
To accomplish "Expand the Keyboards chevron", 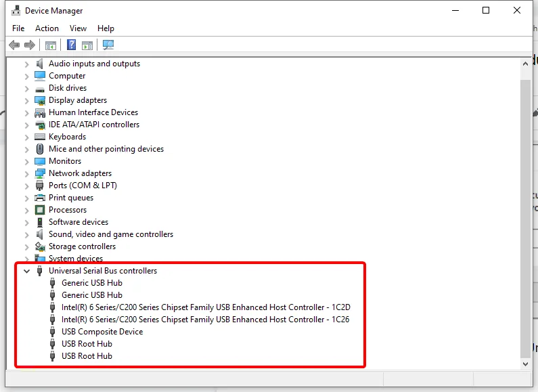I will pyautogui.click(x=27, y=137).
